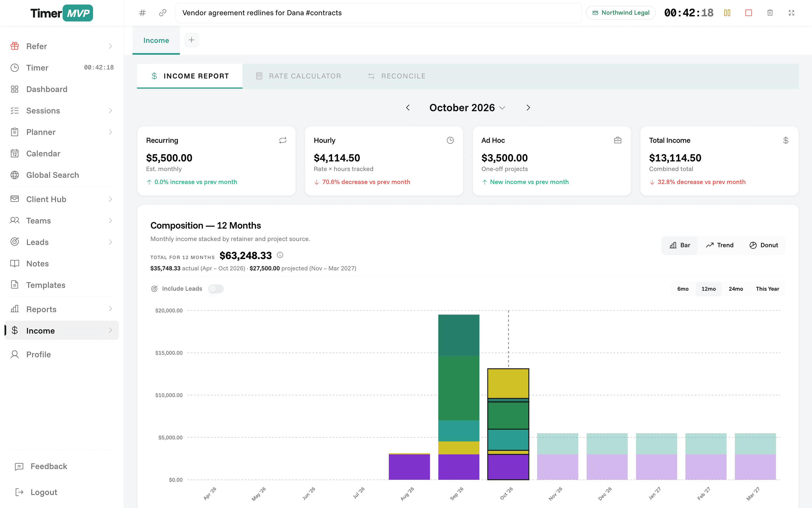Expand the Client Hub submenu

tap(111, 199)
